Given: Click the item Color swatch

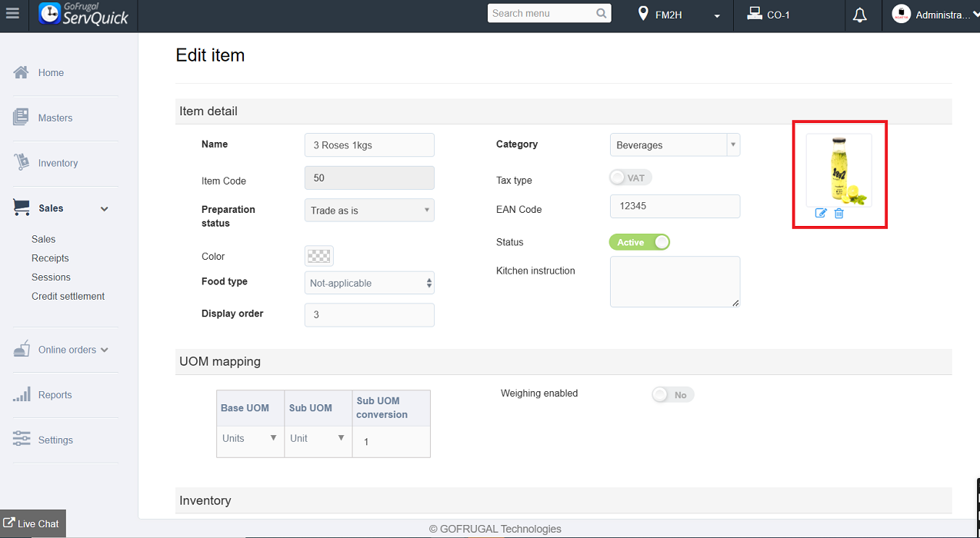Looking at the screenshot, I should click(x=319, y=256).
